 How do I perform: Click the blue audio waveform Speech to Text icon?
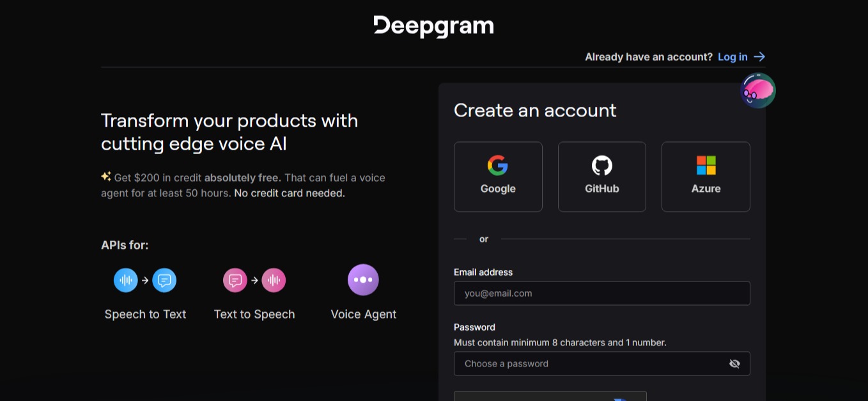click(126, 280)
